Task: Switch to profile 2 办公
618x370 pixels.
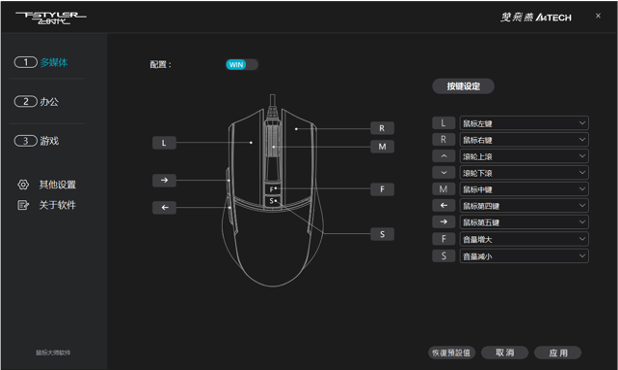Action: coord(36,102)
